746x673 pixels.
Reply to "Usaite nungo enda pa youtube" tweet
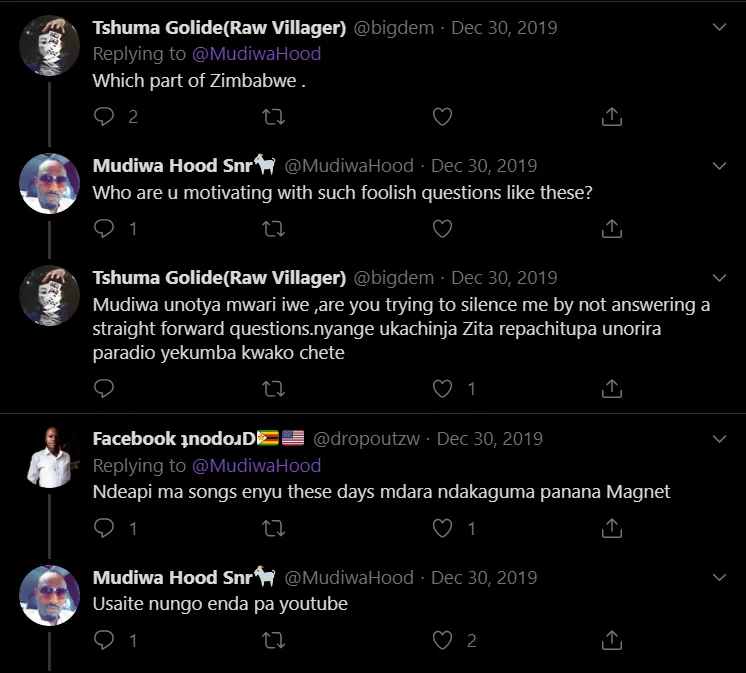pos(104,640)
